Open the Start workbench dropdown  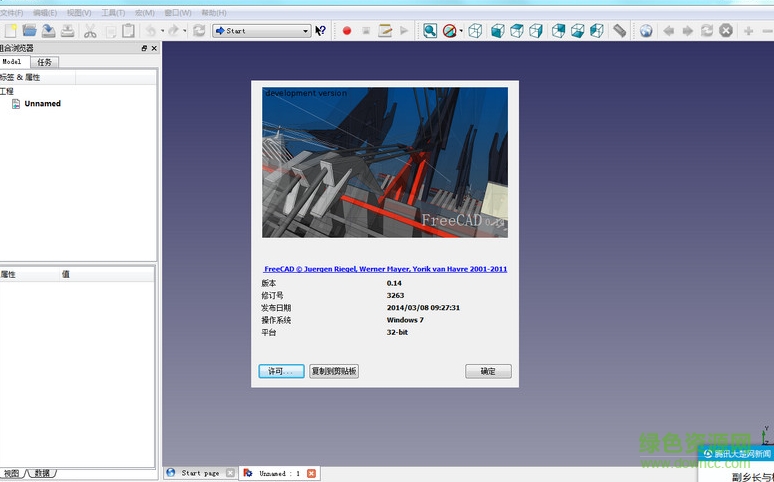261,31
